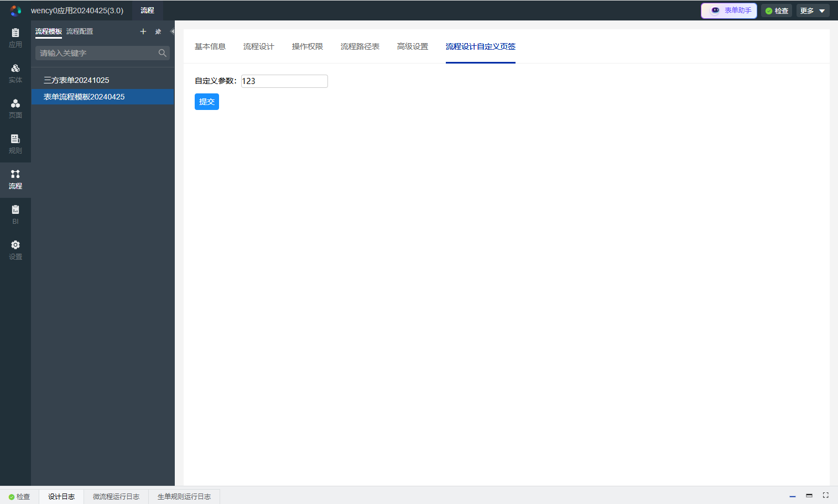Open the 流程设计 tab

coord(259,46)
